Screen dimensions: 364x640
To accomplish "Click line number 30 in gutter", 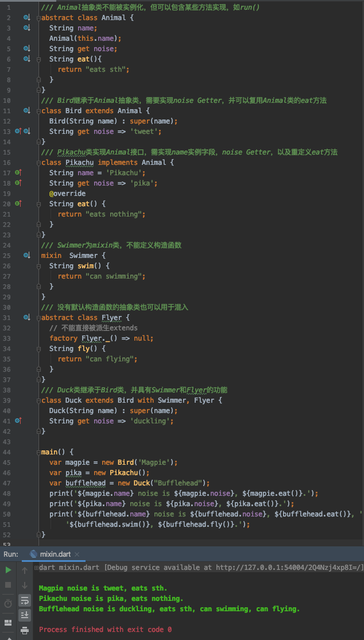I will (x=7, y=307).
